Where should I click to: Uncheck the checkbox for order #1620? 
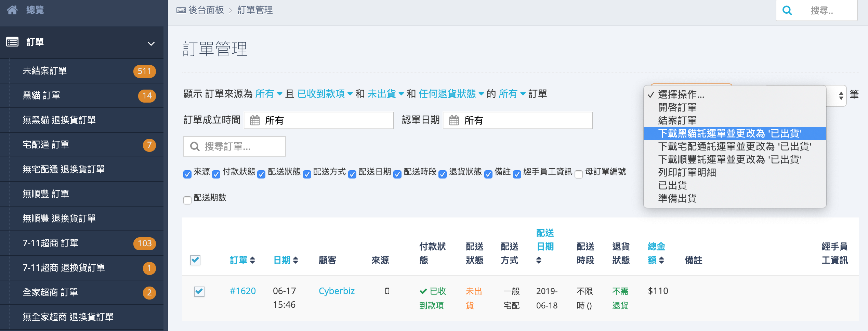[199, 292]
